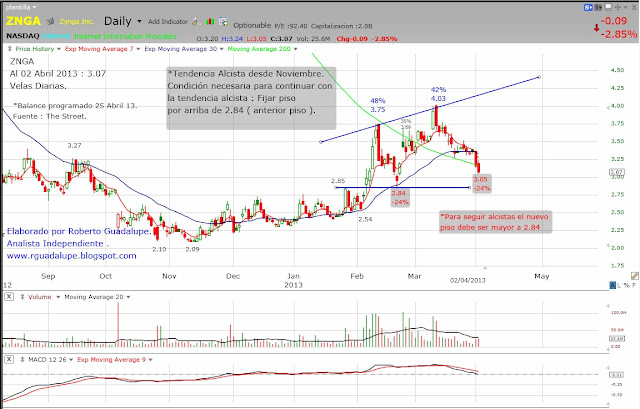Click the Feb label on time axis
This screenshot has width=640, height=409.
point(357,276)
